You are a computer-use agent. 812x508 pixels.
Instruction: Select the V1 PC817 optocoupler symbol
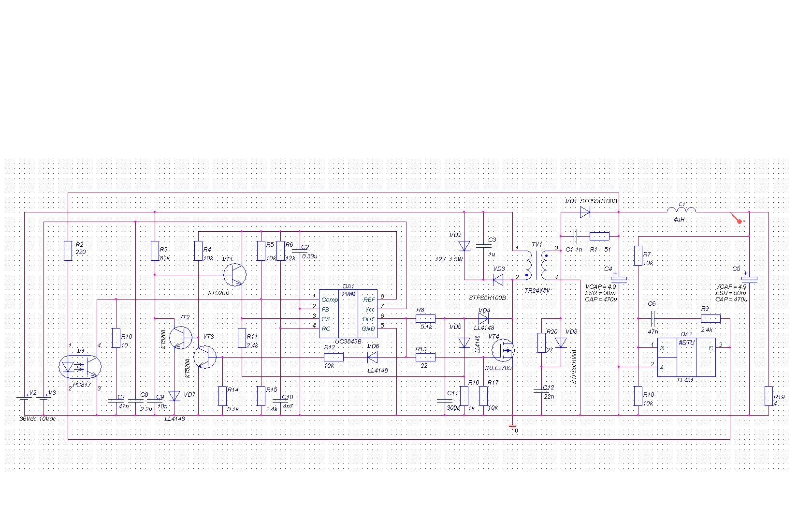coord(80,367)
